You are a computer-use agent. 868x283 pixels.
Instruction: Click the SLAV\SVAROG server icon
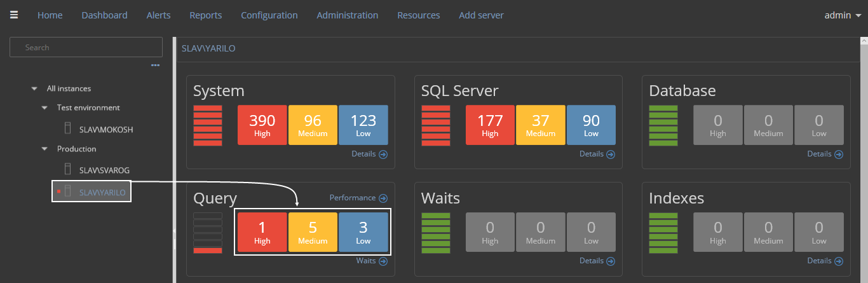tap(67, 170)
